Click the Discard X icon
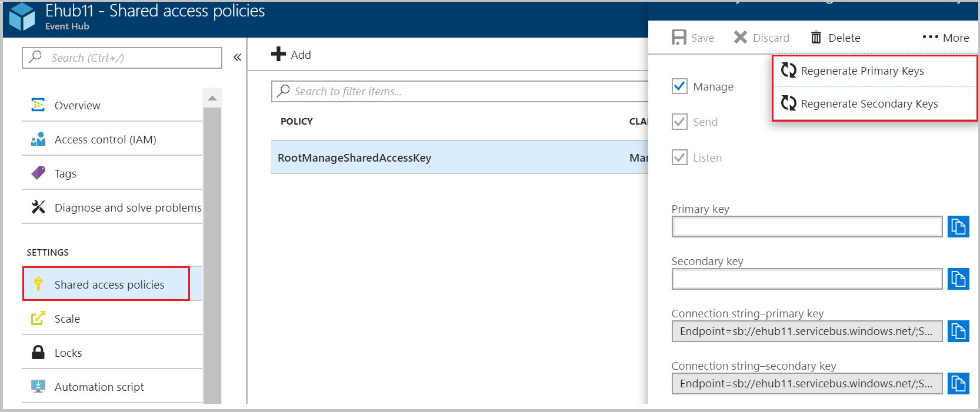 pyautogui.click(x=741, y=37)
